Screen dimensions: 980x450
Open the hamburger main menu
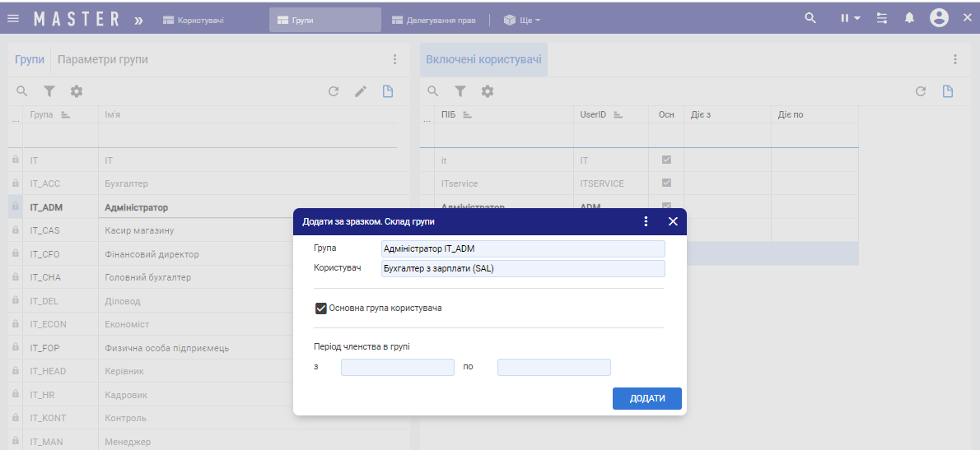14,18
